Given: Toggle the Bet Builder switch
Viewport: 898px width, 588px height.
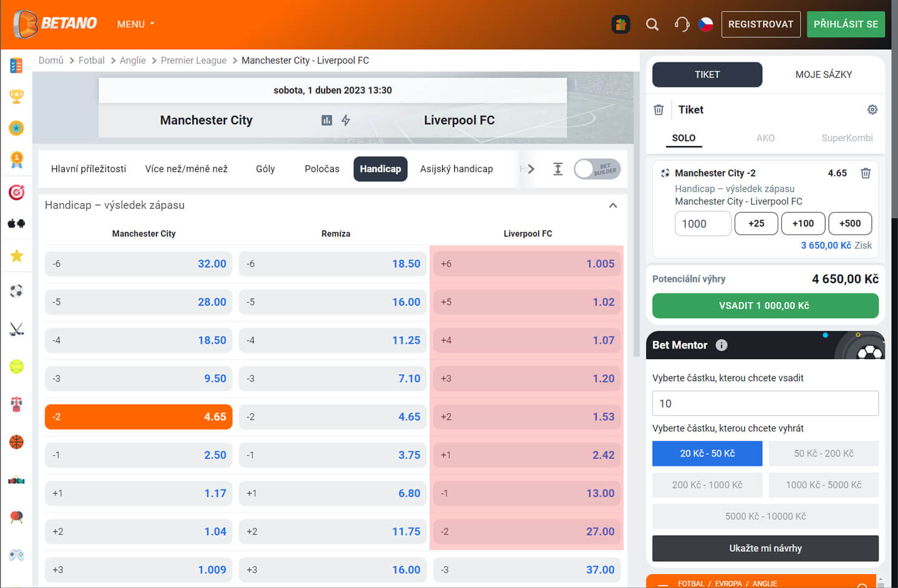Looking at the screenshot, I should [x=597, y=169].
